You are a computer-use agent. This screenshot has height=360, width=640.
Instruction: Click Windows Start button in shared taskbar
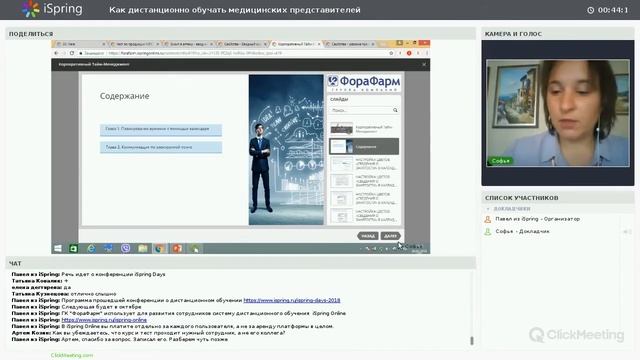click(x=58, y=248)
